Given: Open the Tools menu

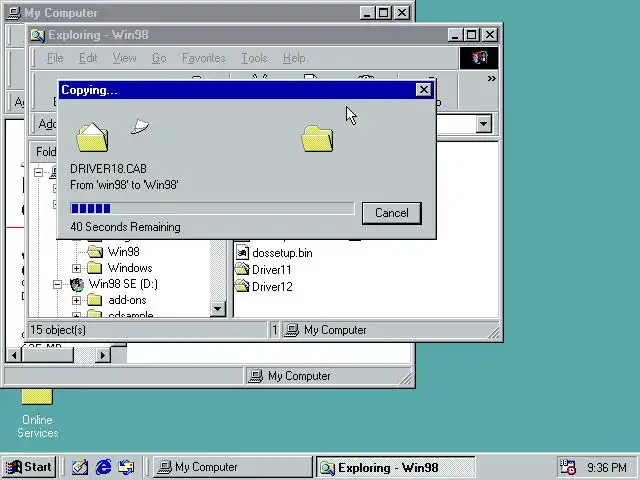Looking at the screenshot, I should (x=254, y=58).
